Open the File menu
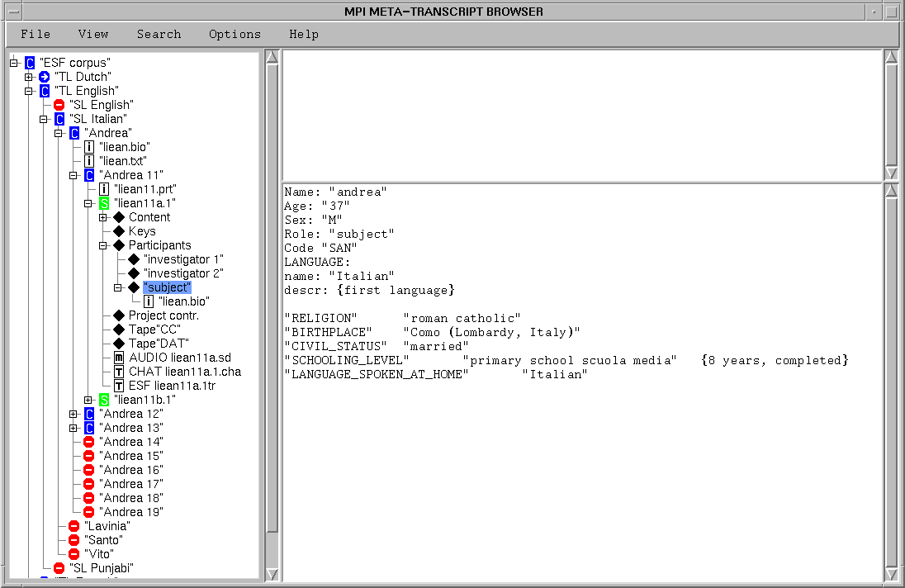 tap(36, 34)
